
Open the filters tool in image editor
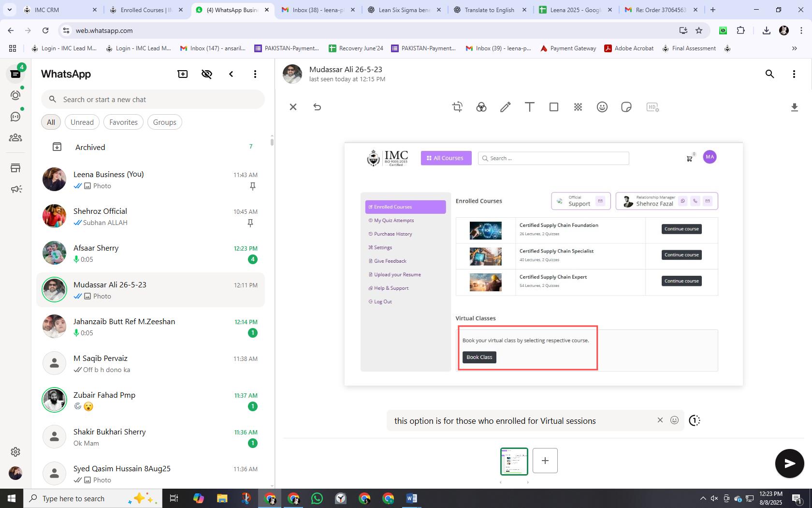481,107
